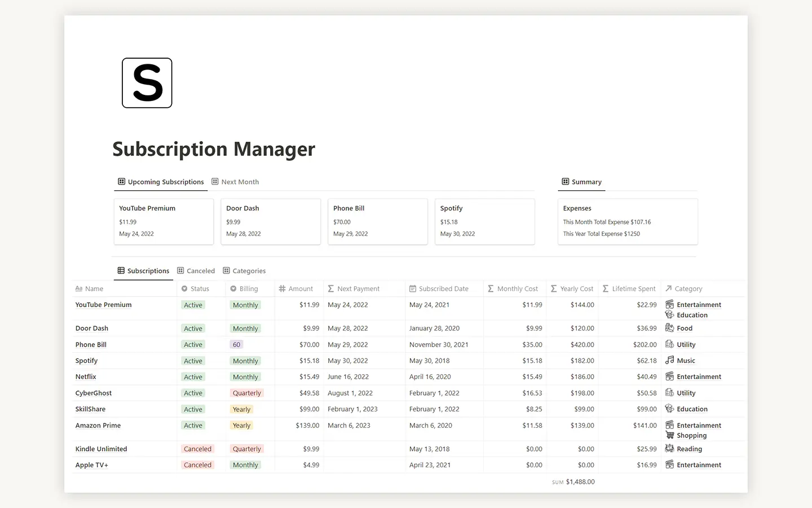Click the $202.00 lifetime spent cell
The width and height of the screenshot is (812, 508).
[645, 345]
